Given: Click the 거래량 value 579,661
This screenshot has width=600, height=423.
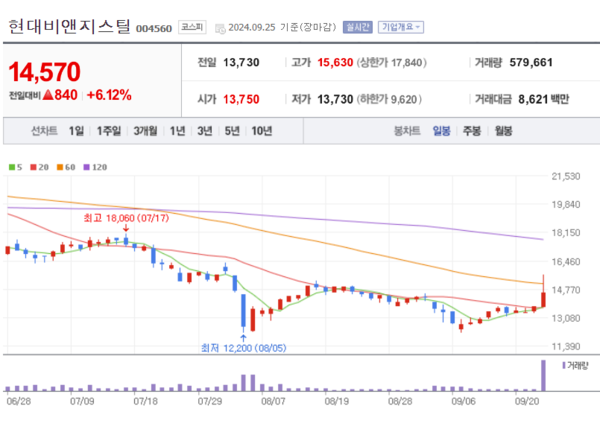Looking at the screenshot, I should coord(531,62).
